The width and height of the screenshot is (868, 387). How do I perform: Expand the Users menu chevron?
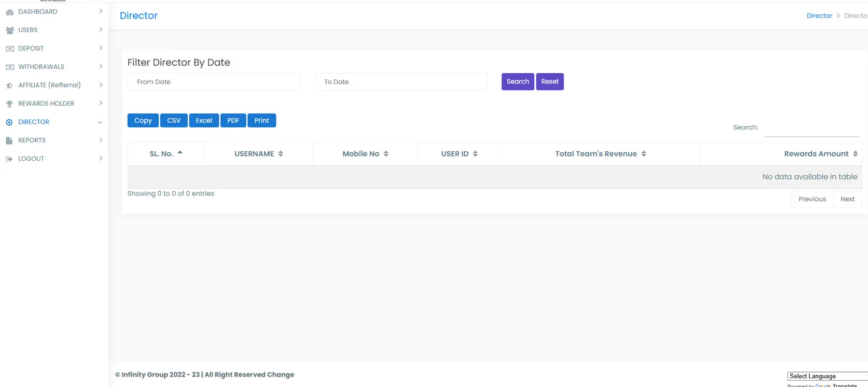pyautogui.click(x=100, y=29)
